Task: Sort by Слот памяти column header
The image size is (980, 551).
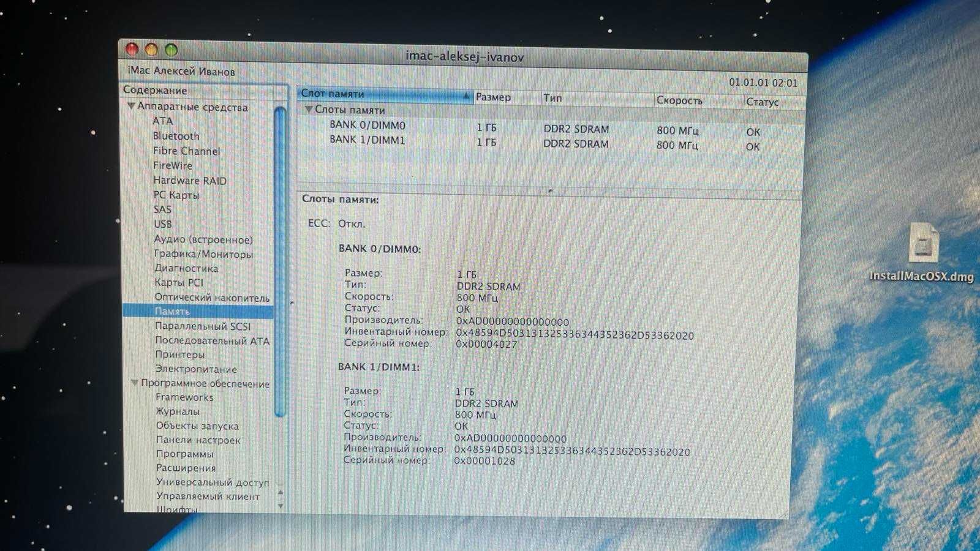Action: (x=385, y=94)
